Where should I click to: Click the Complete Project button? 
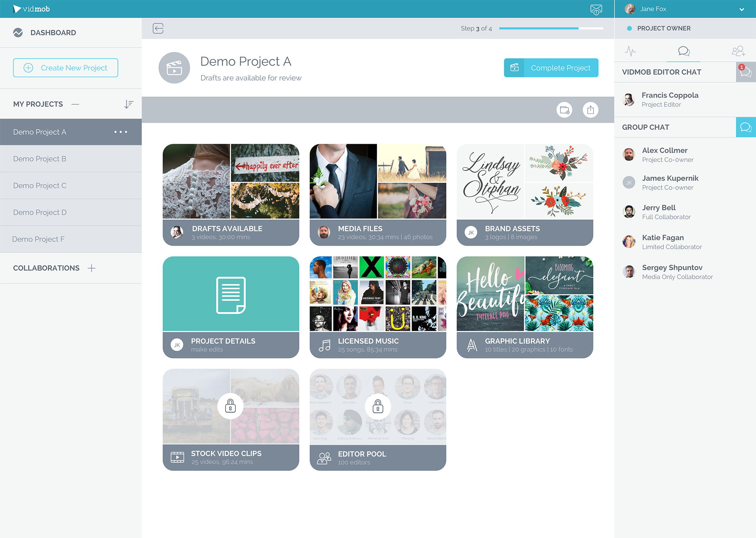click(551, 68)
